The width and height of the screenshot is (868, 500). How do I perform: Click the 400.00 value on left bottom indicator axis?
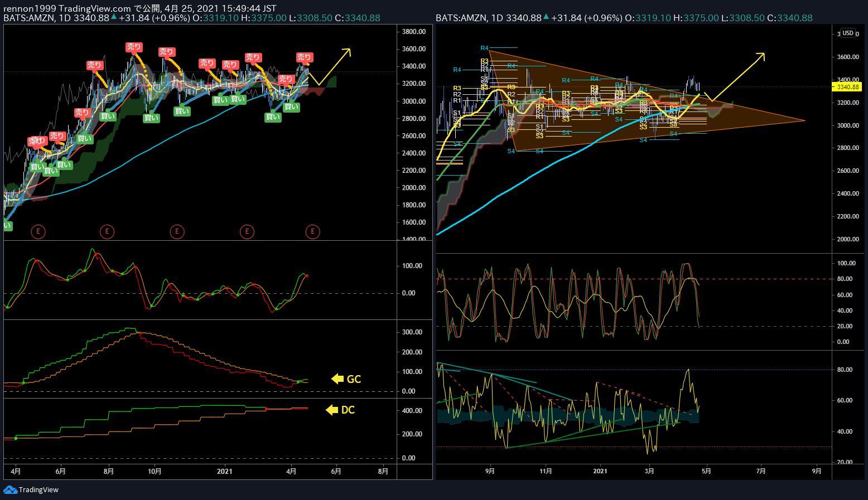point(412,411)
